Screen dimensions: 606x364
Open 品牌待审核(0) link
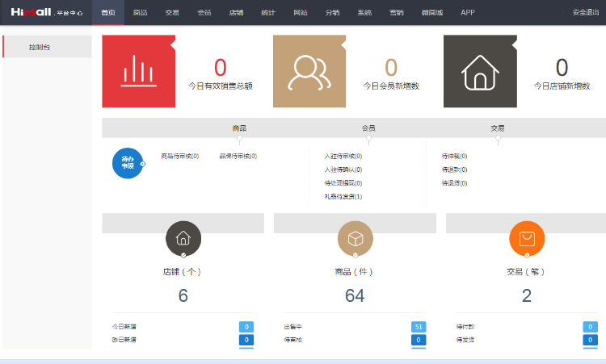click(x=238, y=156)
